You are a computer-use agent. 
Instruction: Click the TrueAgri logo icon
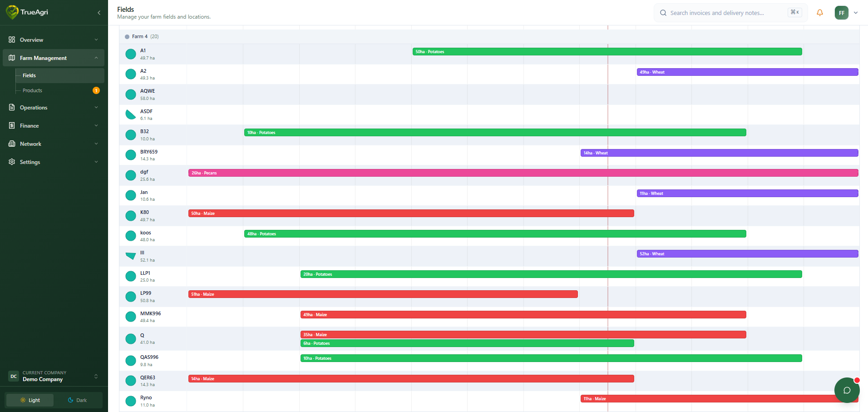(x=12, y=12)
